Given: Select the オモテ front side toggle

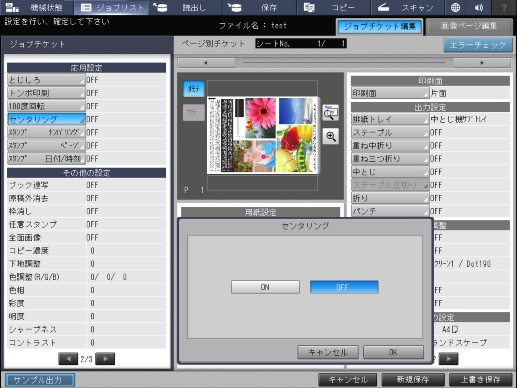Looking at the screenshot, I should [194, 89].
